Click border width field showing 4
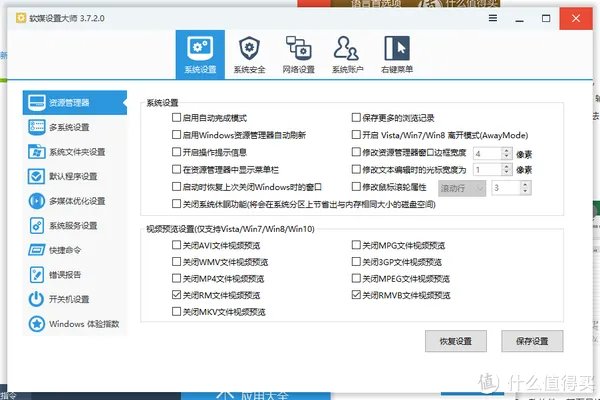Viewport: 600px width, 400px height. [x=488, y=153]
